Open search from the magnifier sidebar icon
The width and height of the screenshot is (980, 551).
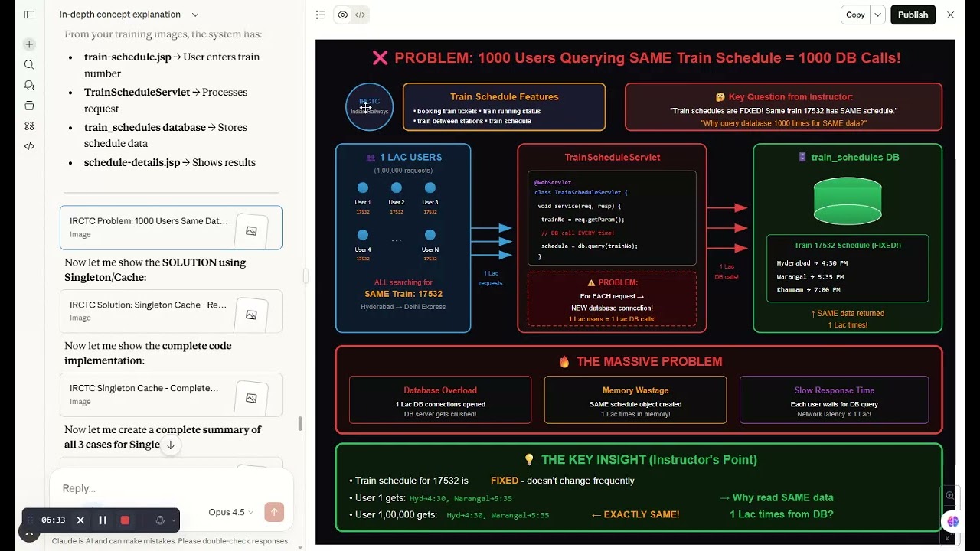29,65
